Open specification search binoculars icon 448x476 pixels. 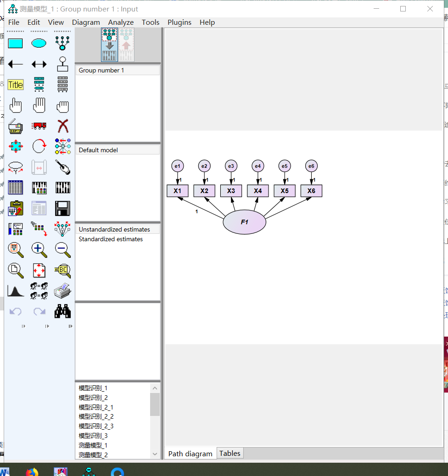[62, 311]
